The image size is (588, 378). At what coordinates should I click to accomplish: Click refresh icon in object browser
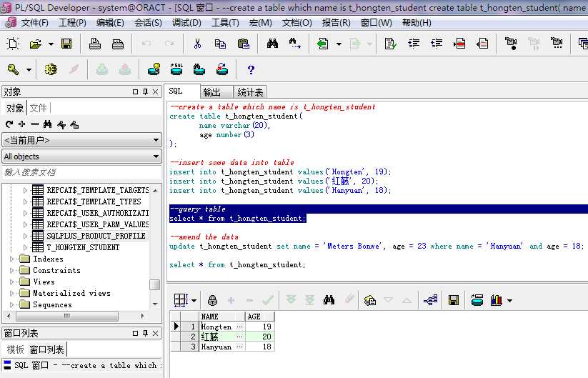click(9, 124)
